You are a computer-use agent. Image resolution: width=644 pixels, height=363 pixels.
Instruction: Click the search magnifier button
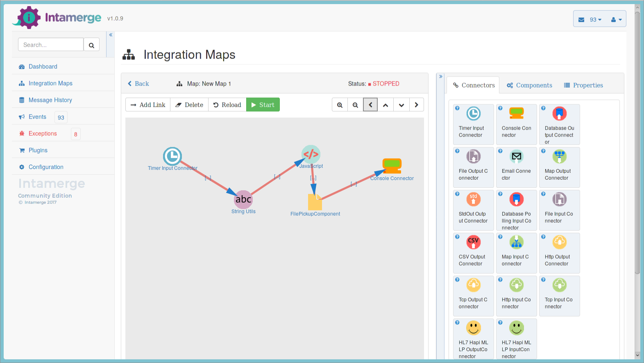[91, 45]
